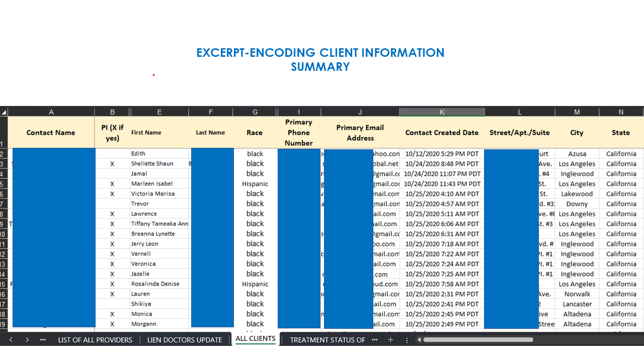This screenshot has width=644, height=362.
Task: Click the first name cell Shellette Shaun
Action: pyautogui.click(x=159, y=164)
